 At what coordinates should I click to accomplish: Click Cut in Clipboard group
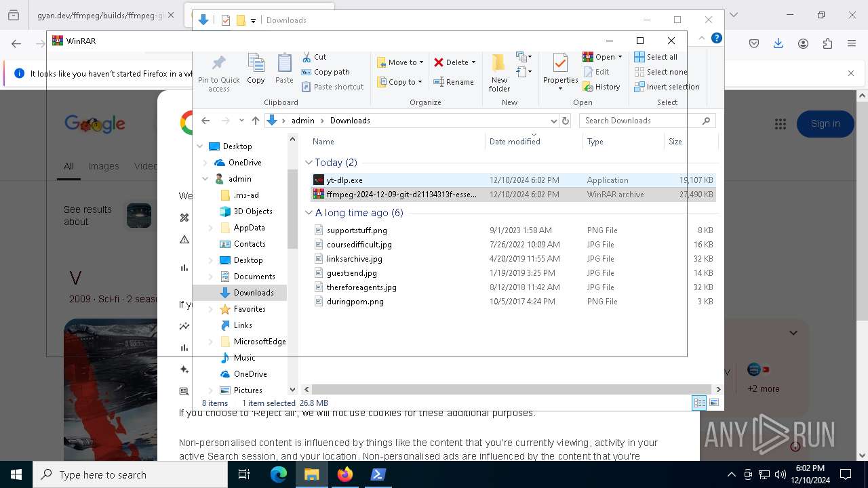pyautogui.click(x=314, y=57)
